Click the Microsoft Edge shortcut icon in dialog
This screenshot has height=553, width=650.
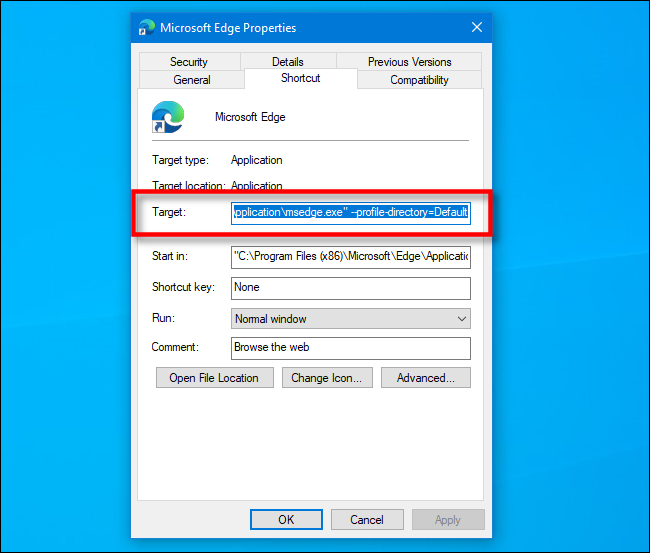[x=168, y=117]
